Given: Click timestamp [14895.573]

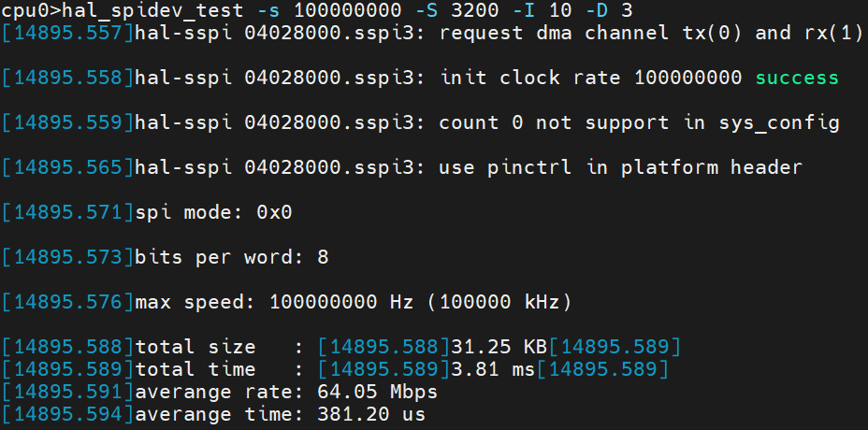Looking at the screenshot, I should click(68, 257).
